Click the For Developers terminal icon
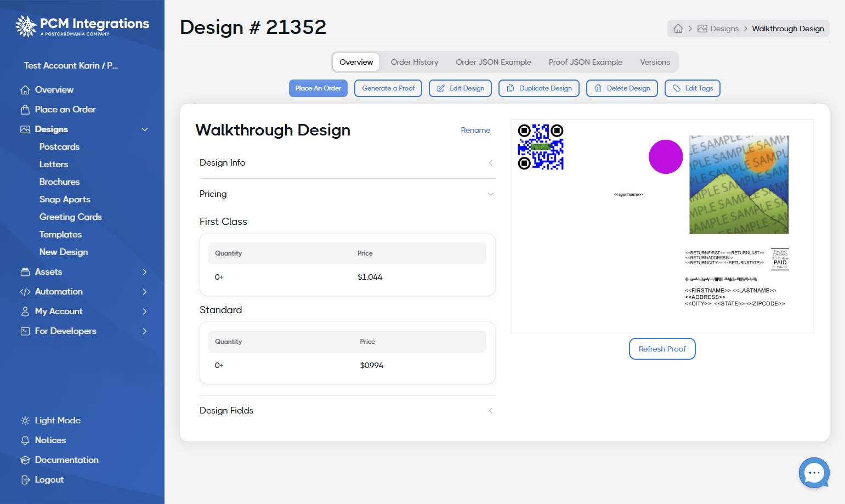 pyautogui.click(x=25, y=331)
